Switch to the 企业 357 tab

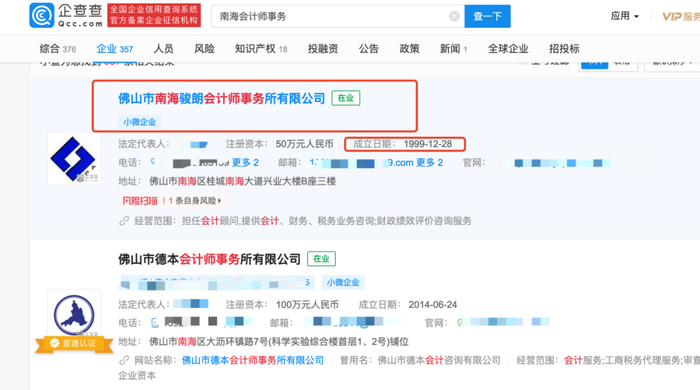coord(115,49)
